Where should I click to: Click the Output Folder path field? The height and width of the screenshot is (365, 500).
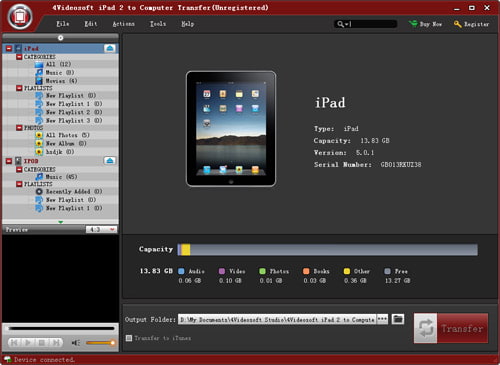point(277,319)
